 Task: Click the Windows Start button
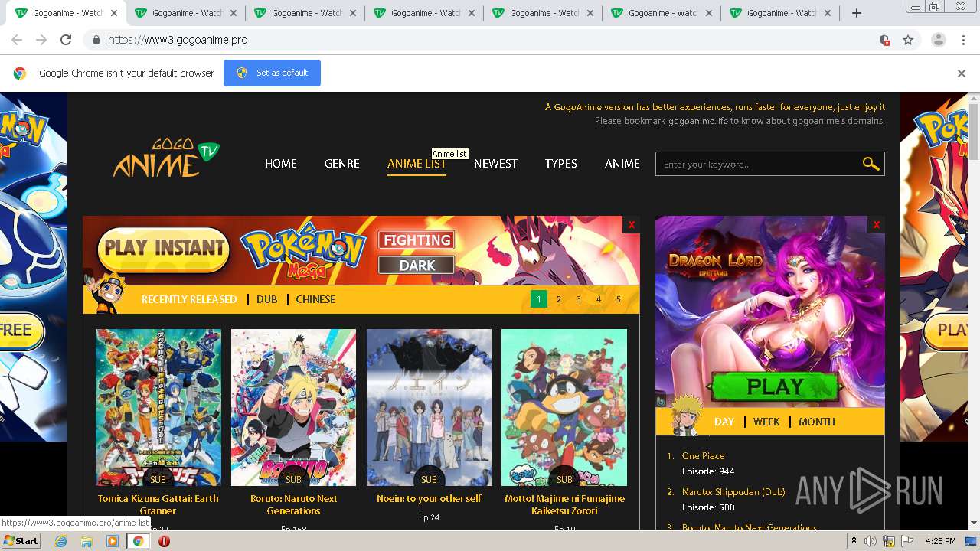[x=21, y=541]
